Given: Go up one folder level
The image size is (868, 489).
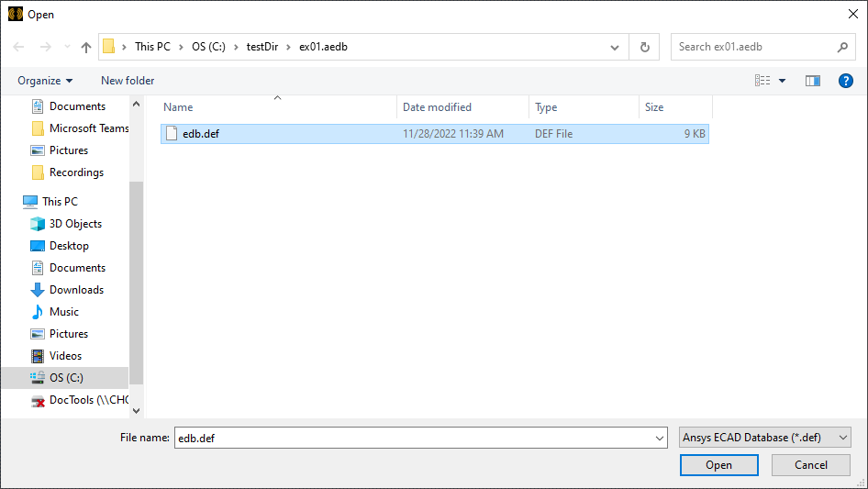Looking at the screenshot, I should click(86, 47).
